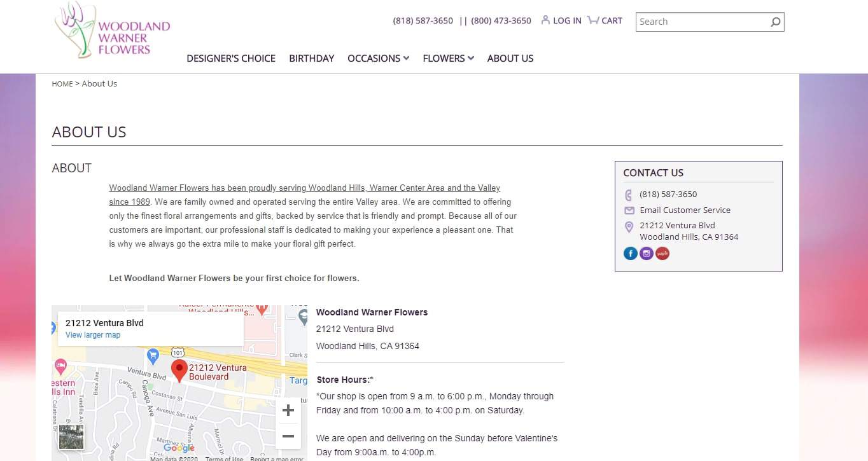The height and width of the screenshot is (461, 868).
Task: Open the shopping Cart
Action: click(605, 20)
